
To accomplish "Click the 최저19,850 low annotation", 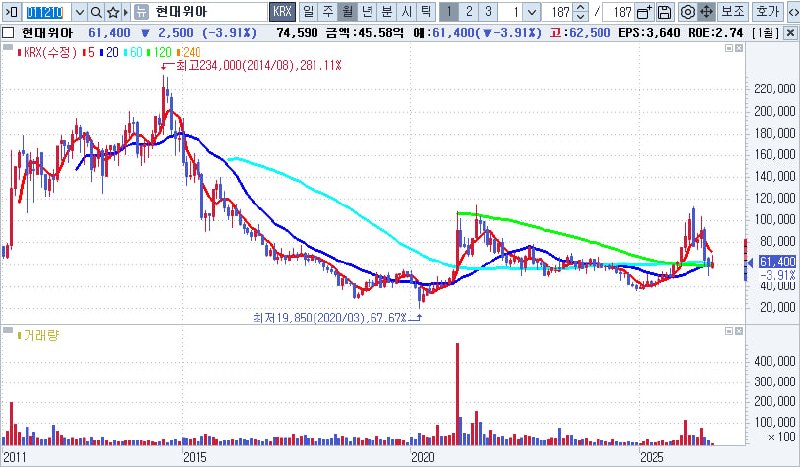I will tap(330, 318).
